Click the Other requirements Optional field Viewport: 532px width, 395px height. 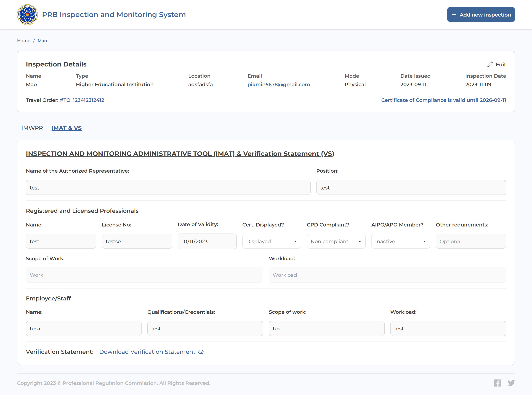tap(470, 241)
